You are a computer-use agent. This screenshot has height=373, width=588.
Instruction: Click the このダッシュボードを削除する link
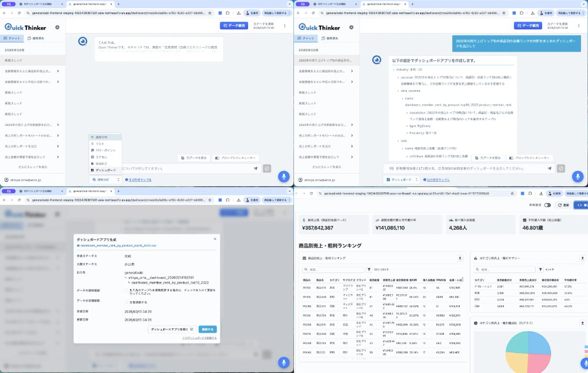point(199,338)
